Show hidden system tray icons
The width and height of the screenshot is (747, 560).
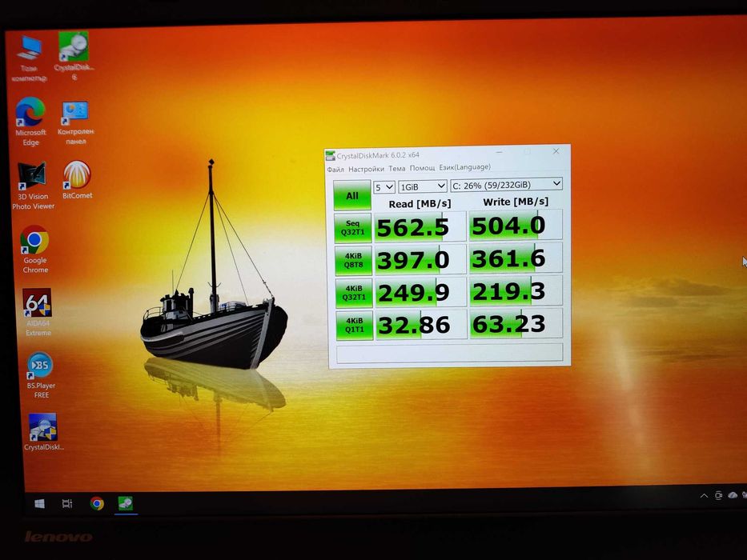click(x=704, y=496)
